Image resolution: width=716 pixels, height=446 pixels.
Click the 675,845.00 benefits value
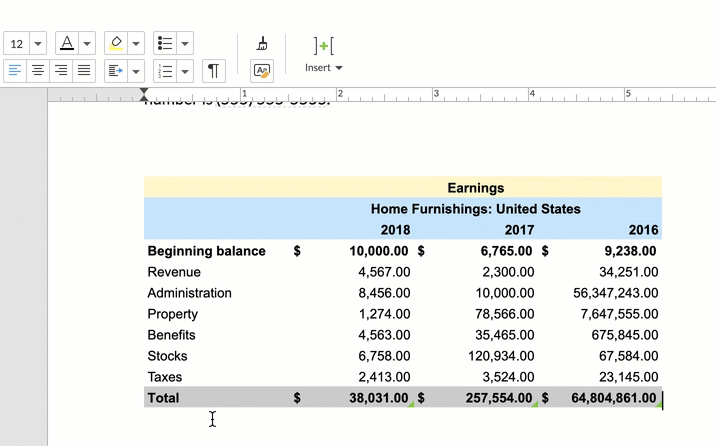click(625, 335)
